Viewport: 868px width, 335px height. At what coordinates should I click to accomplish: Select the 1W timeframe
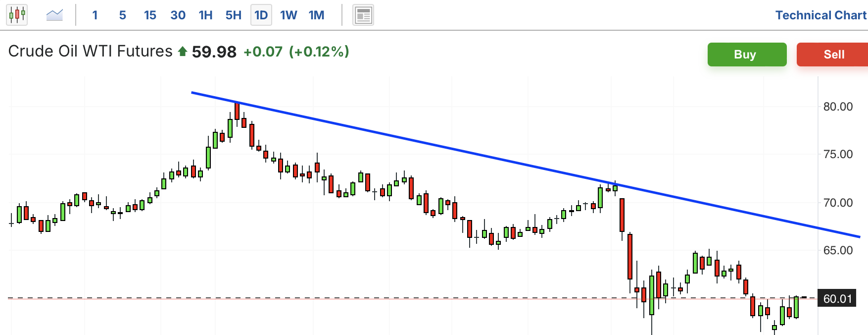289,15
